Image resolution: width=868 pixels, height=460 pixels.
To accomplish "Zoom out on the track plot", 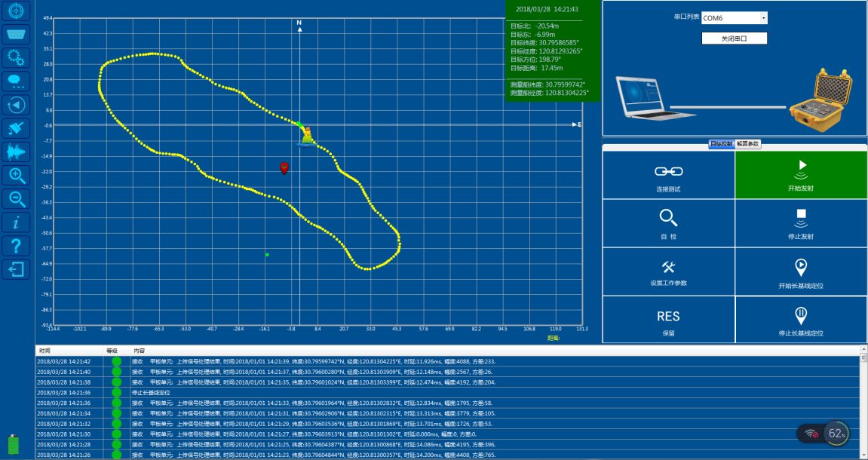I will [17, 198].
